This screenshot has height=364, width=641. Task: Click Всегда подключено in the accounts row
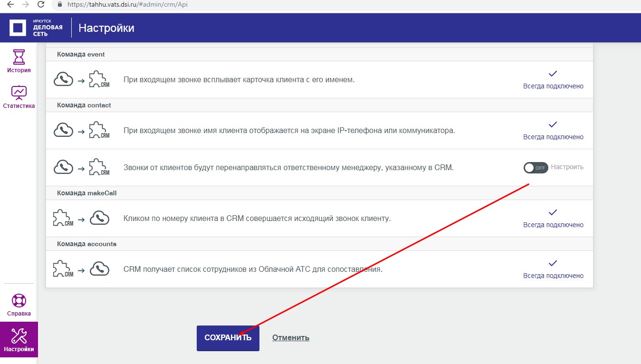553,276
